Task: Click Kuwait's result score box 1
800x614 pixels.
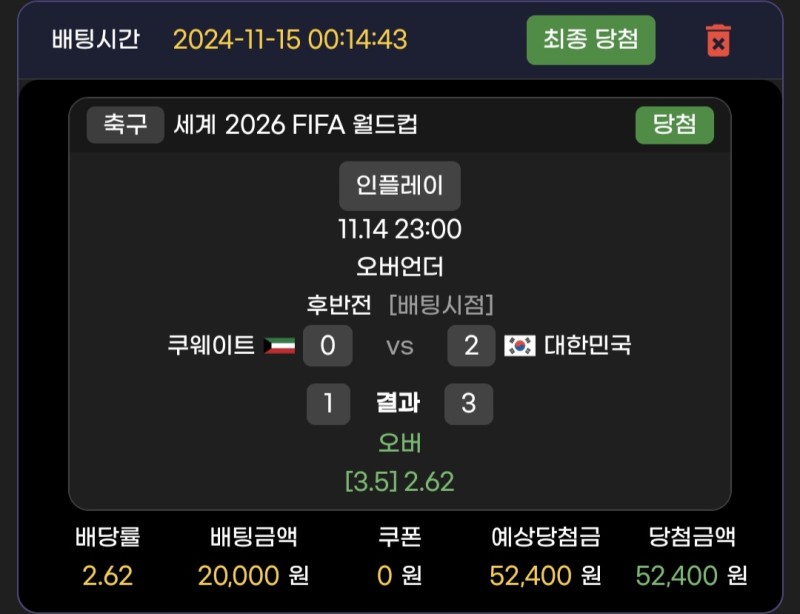Action: (x=328, y=403)
